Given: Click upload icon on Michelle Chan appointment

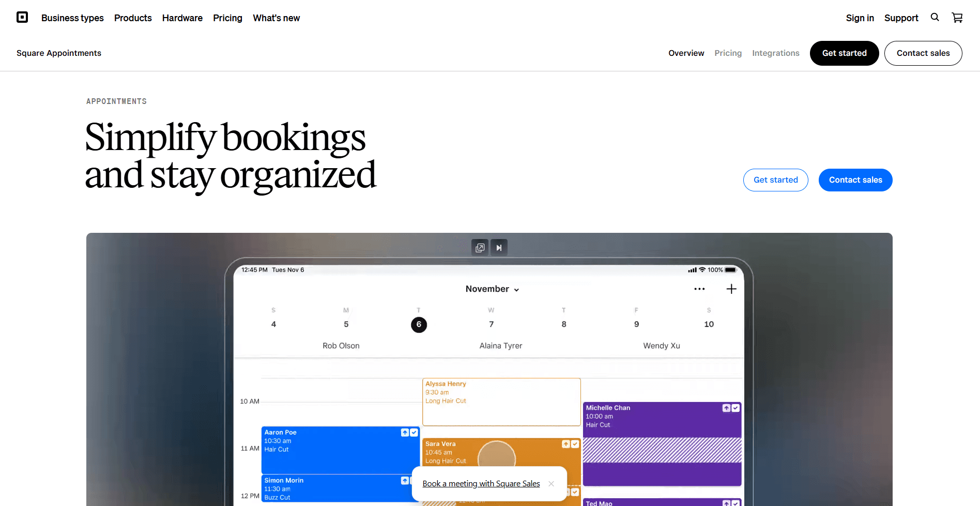Looking at the screenshot, I should tap(726, 408).
